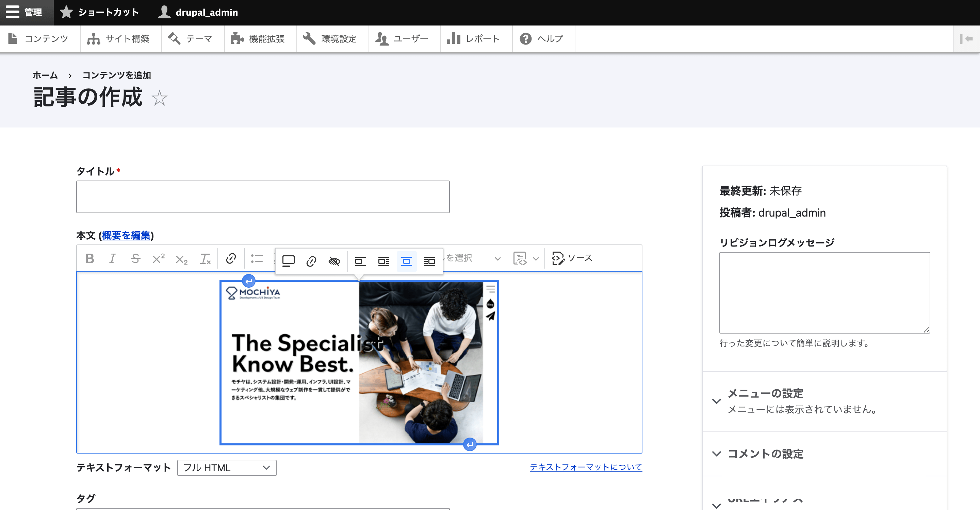Break text, align image left
Screen dimensions: 980x510
click(x=360, y=261)
